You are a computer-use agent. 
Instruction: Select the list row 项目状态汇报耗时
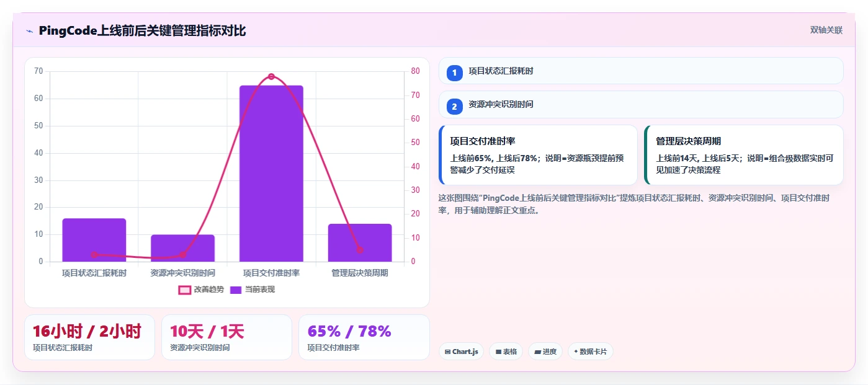coord(641,71)
